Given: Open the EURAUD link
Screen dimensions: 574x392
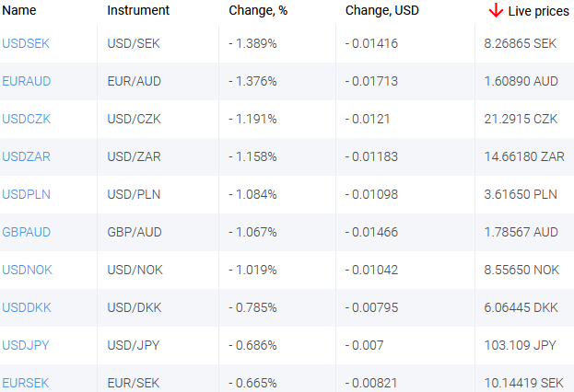Looking at the screenshot, I should [x=27, y=81].
